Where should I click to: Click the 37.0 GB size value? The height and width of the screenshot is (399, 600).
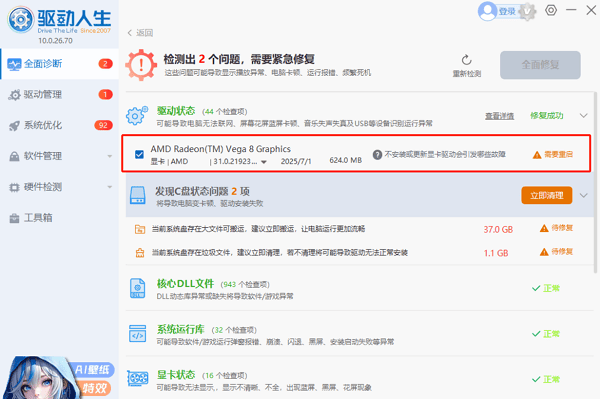point(498,230)
